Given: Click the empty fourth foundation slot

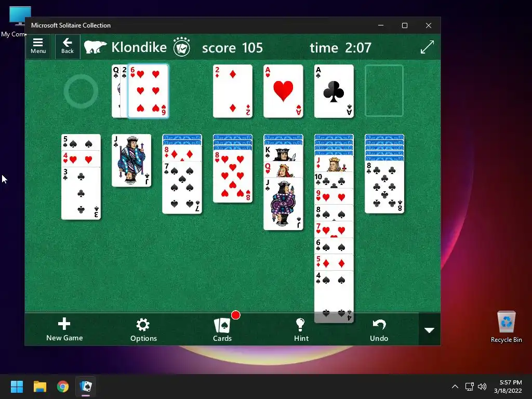Looking at the screenshot, I should point(384,91).
